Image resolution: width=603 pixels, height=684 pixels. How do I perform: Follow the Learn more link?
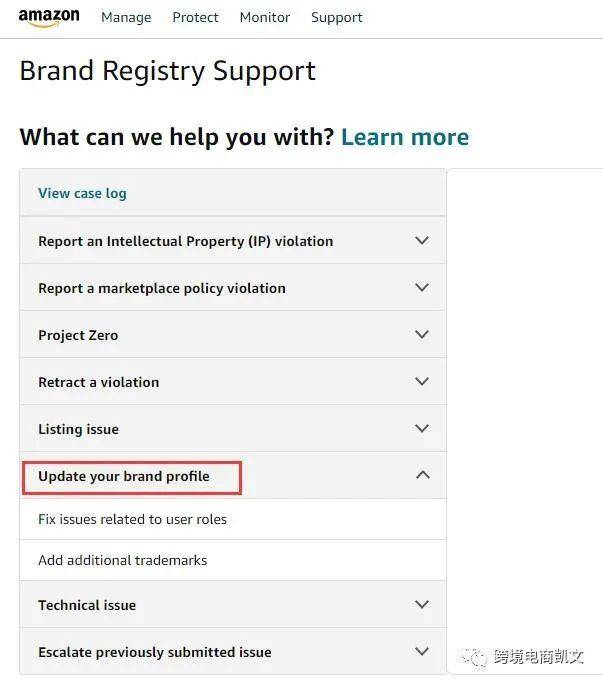click(x=405, y=137)
